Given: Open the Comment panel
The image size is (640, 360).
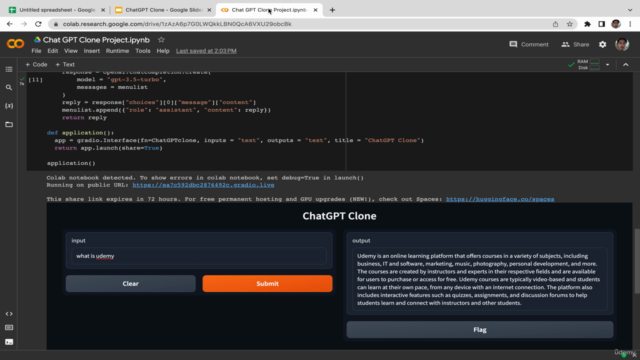Looking at the screenshot, I should (529, 44).
